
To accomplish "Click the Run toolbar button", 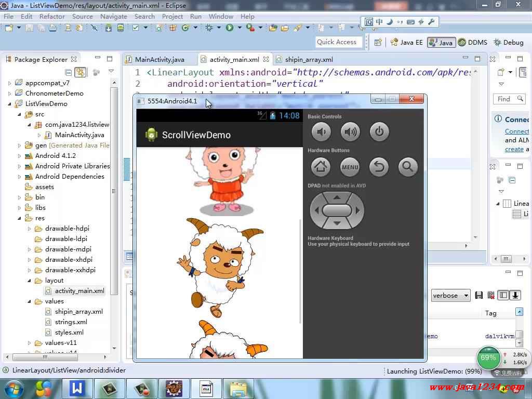I will click(230, 28).
